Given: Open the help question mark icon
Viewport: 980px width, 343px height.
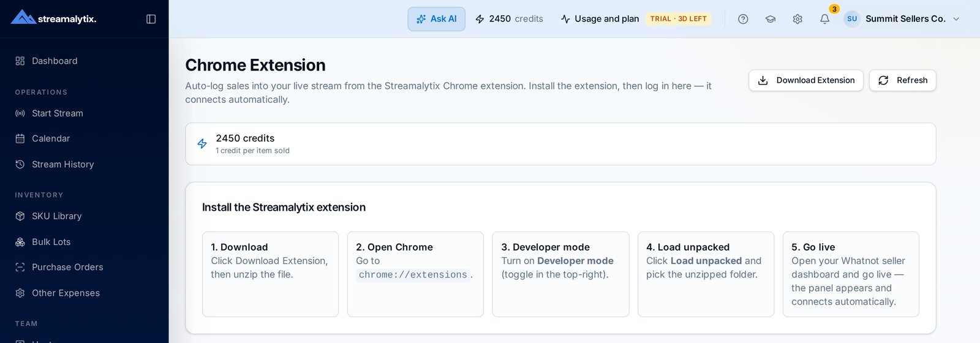Looking at the screenshot, I should click(743, 19).
